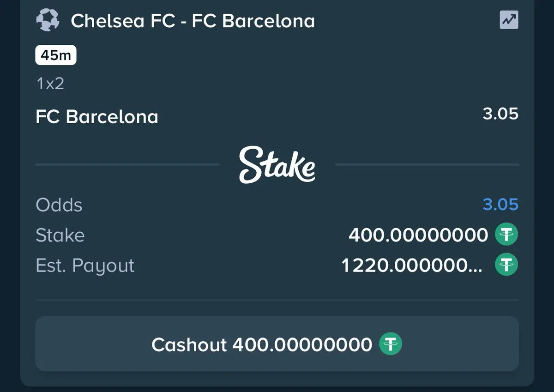Click the separator line above Cashout button
This screenshot has width=554, height=392.
pos(277,300)
